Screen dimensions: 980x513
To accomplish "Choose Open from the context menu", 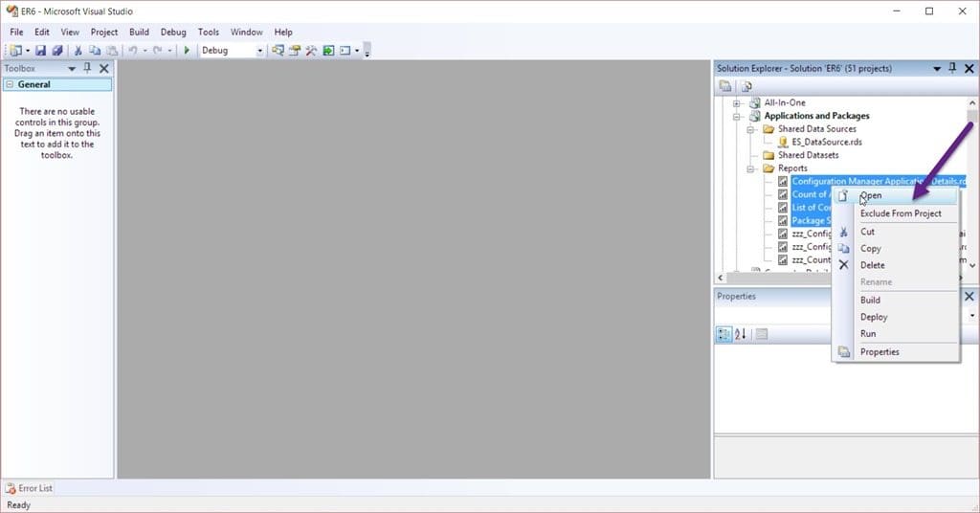I will point(896,195).
